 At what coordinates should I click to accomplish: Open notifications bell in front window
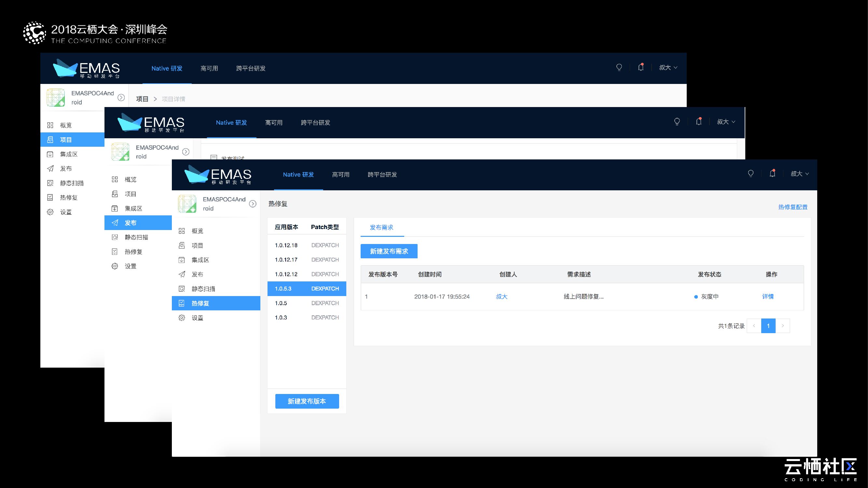[772, 173]
